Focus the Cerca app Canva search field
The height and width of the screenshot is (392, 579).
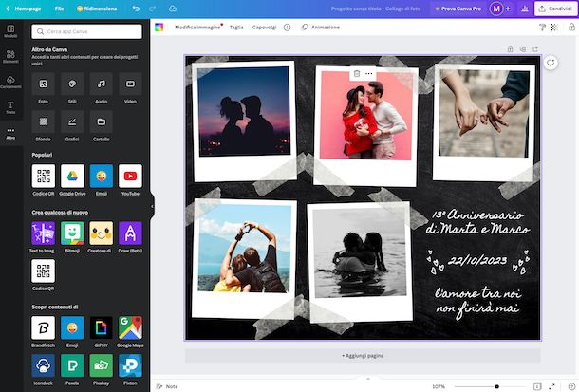(86, 31)
